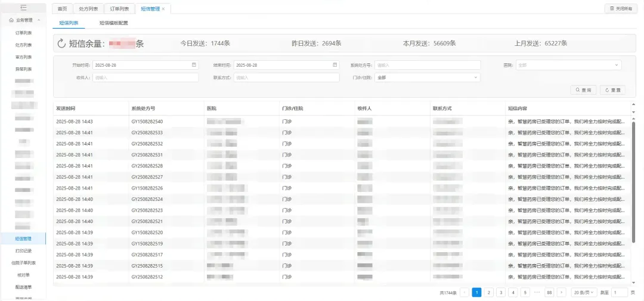Viewport: 644px width, 301px height.
Task: Click the table's vertical scrollbar
Action: click(633, 179)
